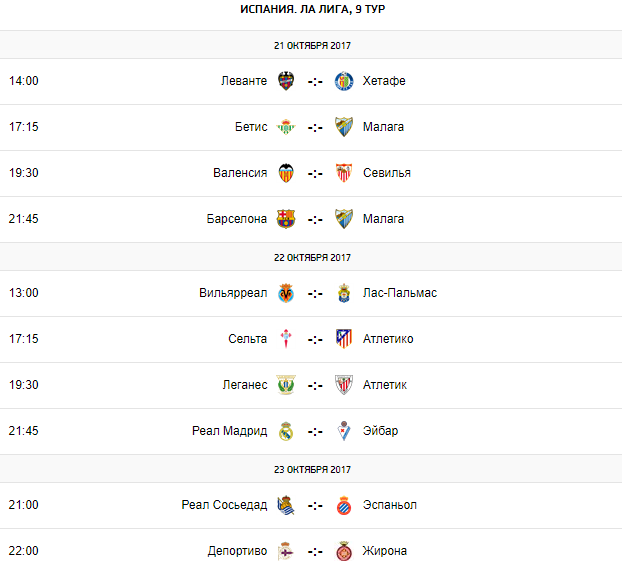Open the Сельта team name link
Image resolution: width=622 pixels, height=570 pixels.
247,339
